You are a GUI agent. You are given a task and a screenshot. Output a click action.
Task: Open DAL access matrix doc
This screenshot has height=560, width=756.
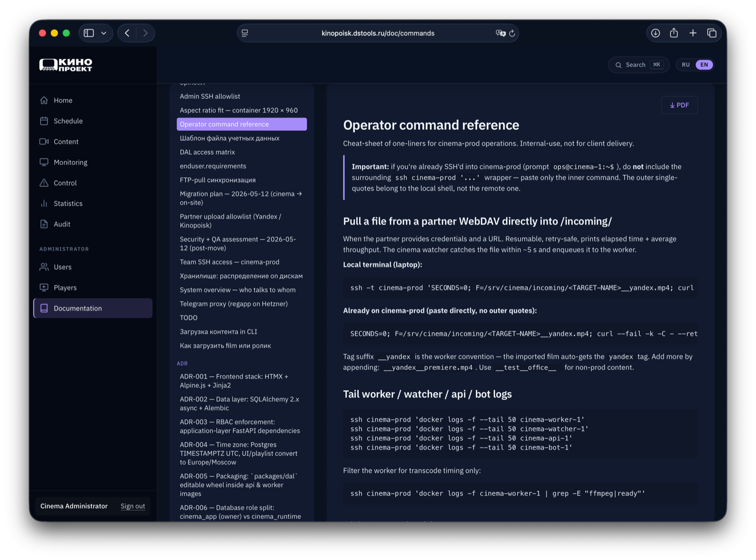pos(241,152)
